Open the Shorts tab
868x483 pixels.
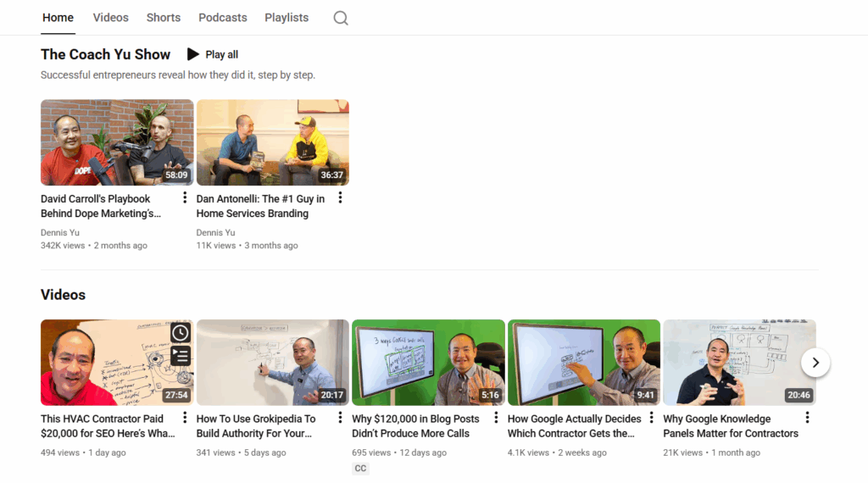click(x=164, y=17)
